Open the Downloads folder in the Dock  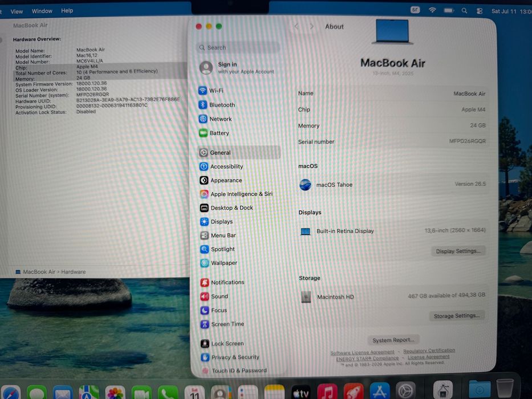pyautogui.click(x=479, y=389)
